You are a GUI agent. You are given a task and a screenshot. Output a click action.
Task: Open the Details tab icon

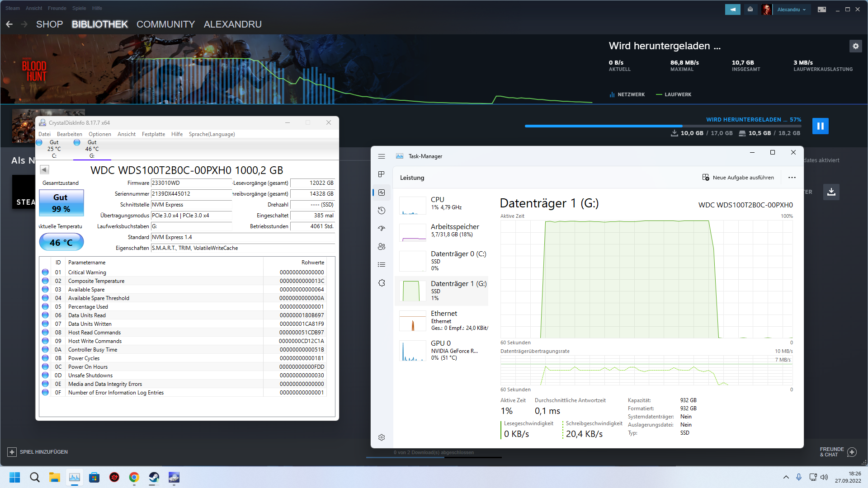[382, 265]
